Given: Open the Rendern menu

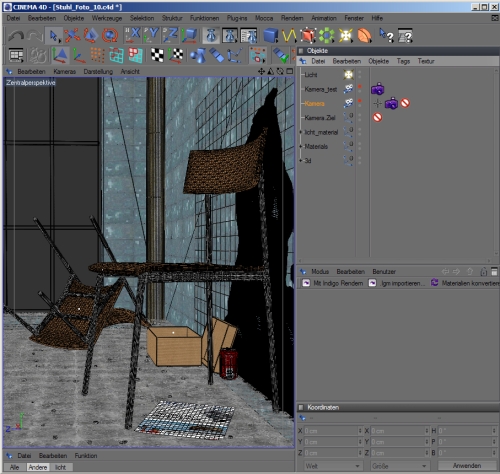Looking at the screenshot, I should coord(292,18).
